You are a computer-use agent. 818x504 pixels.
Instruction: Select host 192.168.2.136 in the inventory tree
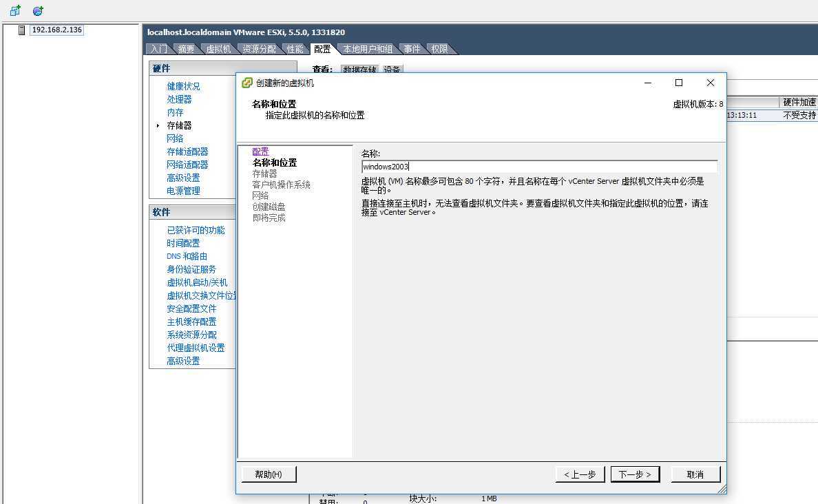click(57, 30)
